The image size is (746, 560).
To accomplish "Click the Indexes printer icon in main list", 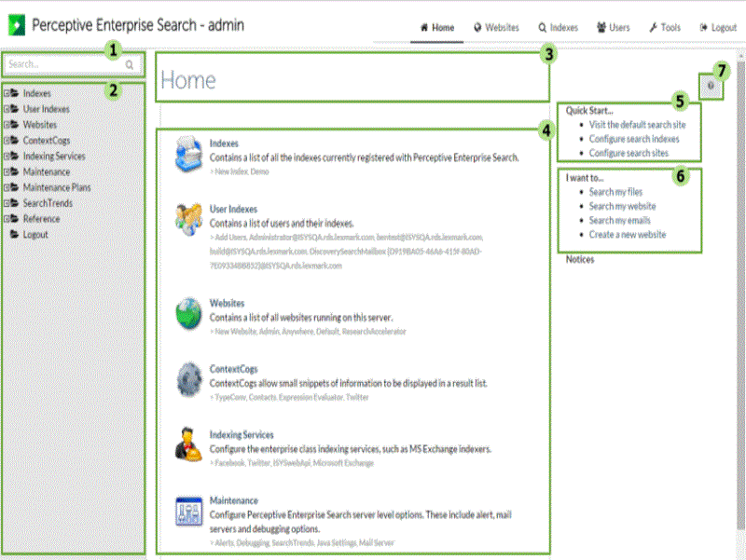I will [x=188, y=154].
